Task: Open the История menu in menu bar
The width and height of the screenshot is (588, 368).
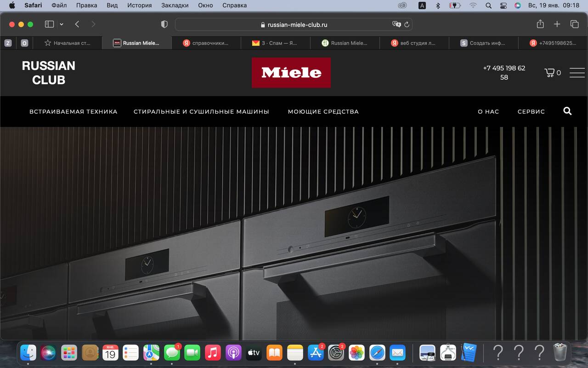Action: point(139,6)
